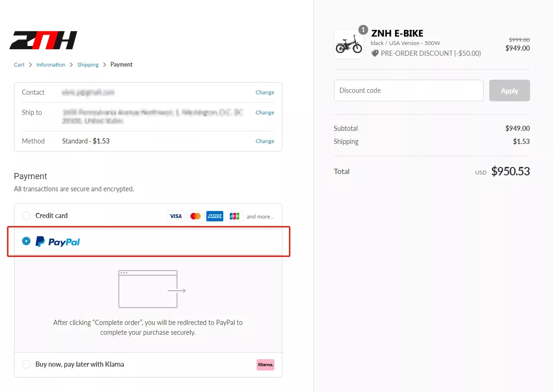Focus the Discount code field
The image size is (553, 392).
click(x=408, y=90)
